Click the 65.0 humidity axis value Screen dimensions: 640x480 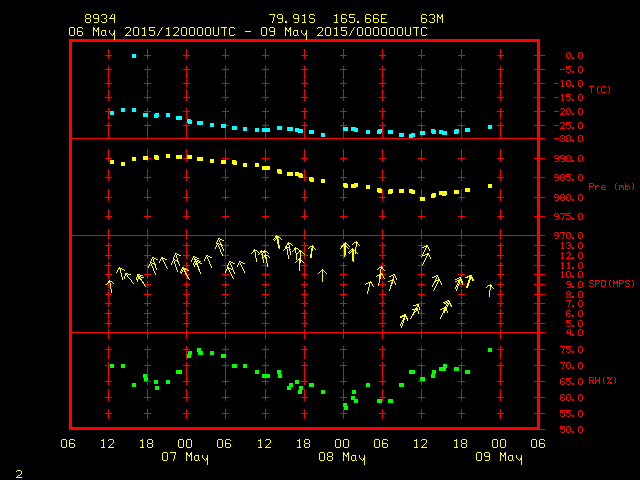pyautogui.click(x=571, y=382)
